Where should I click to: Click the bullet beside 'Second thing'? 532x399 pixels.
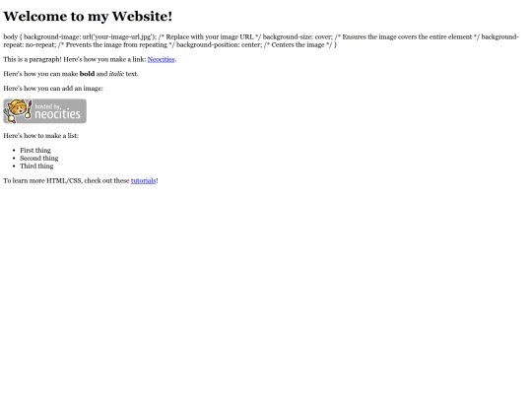tap(14, 159)
